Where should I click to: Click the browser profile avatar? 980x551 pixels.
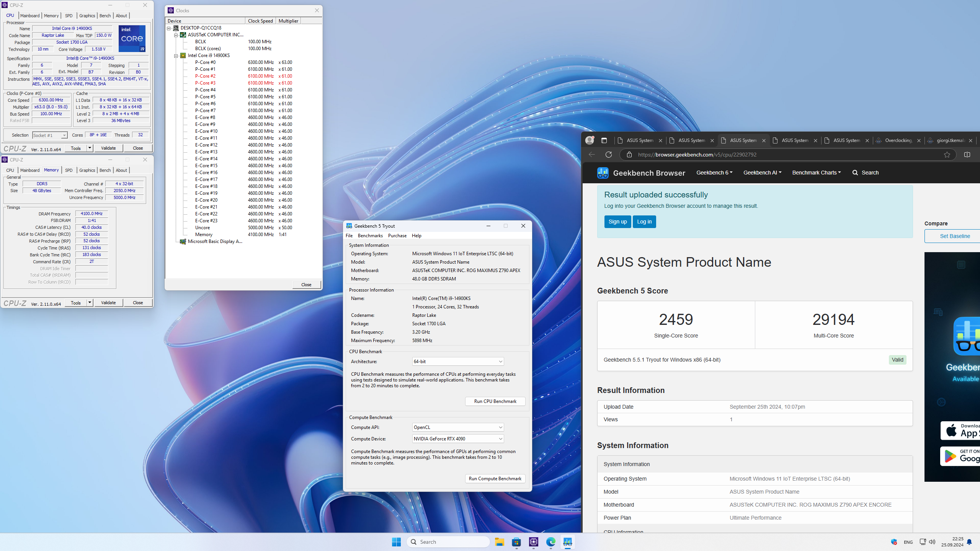[590, 140]
